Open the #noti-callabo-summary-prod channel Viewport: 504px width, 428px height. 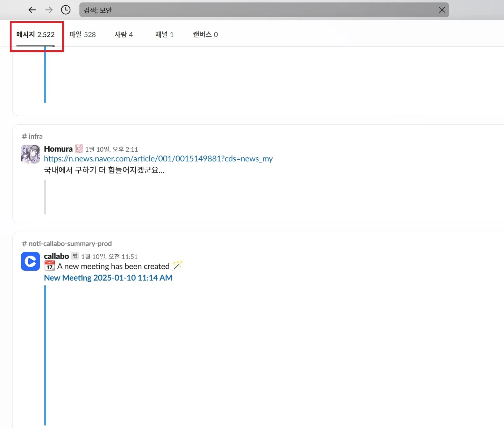66,244
